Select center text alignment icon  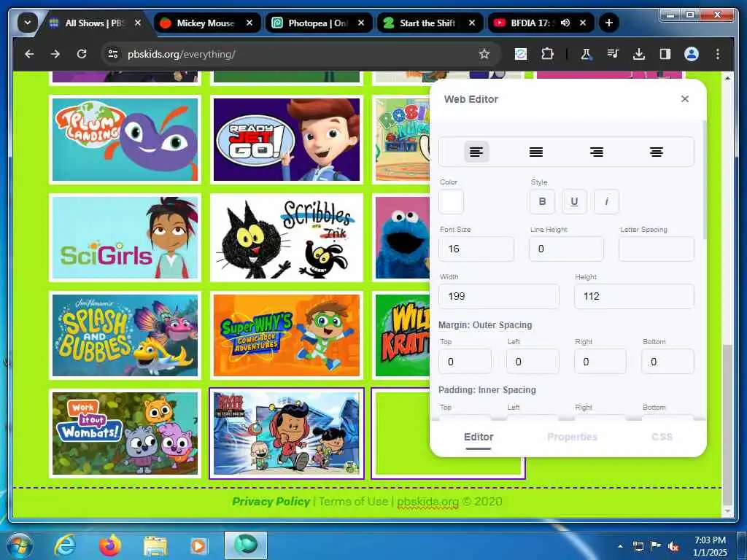pyautogui.click(x=657, y=152)
